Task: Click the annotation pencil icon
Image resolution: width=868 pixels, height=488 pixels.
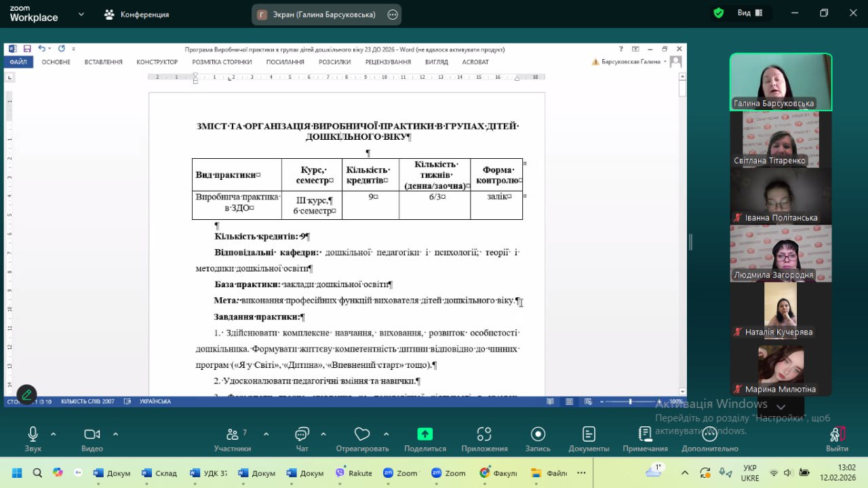Action: (27, 394)
